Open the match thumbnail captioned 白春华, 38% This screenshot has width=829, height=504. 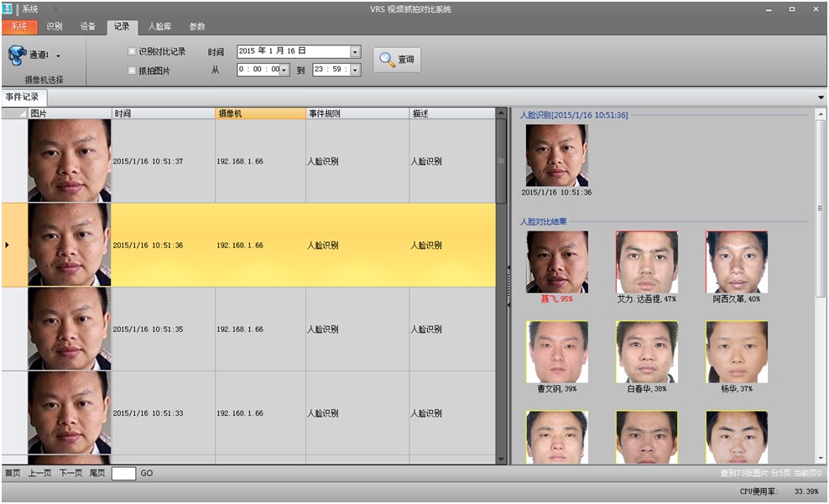[x=647, y=352]
